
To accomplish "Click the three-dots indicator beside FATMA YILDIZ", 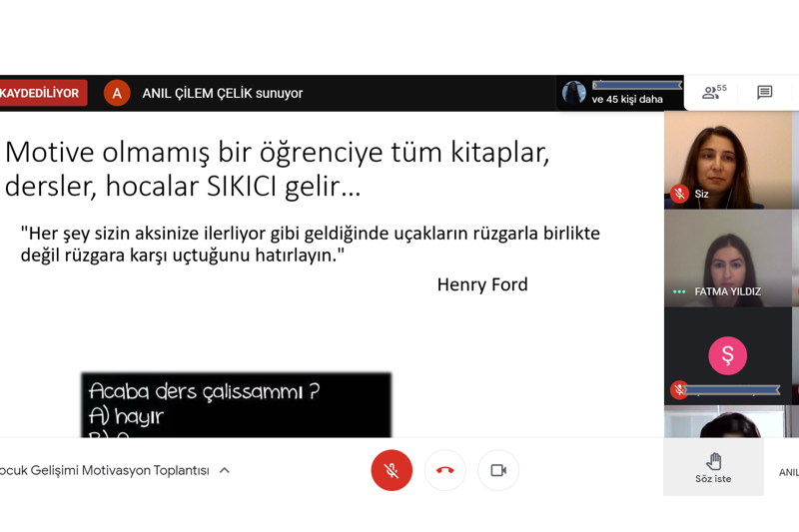I will [x=679, y=292].
